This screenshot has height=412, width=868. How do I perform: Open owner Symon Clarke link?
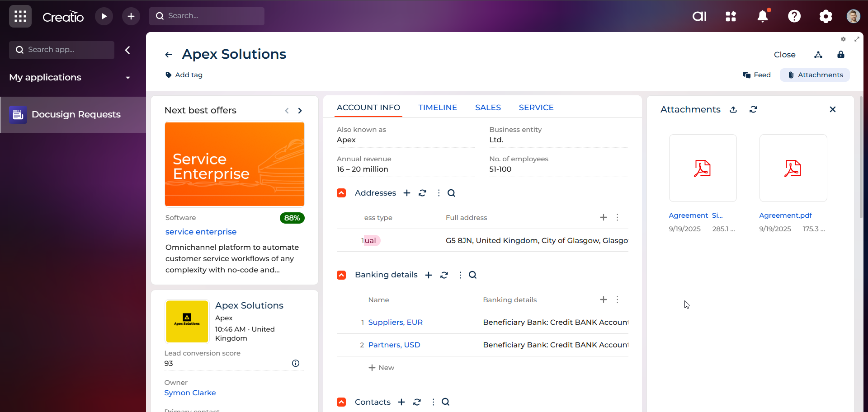click(190, 393)
